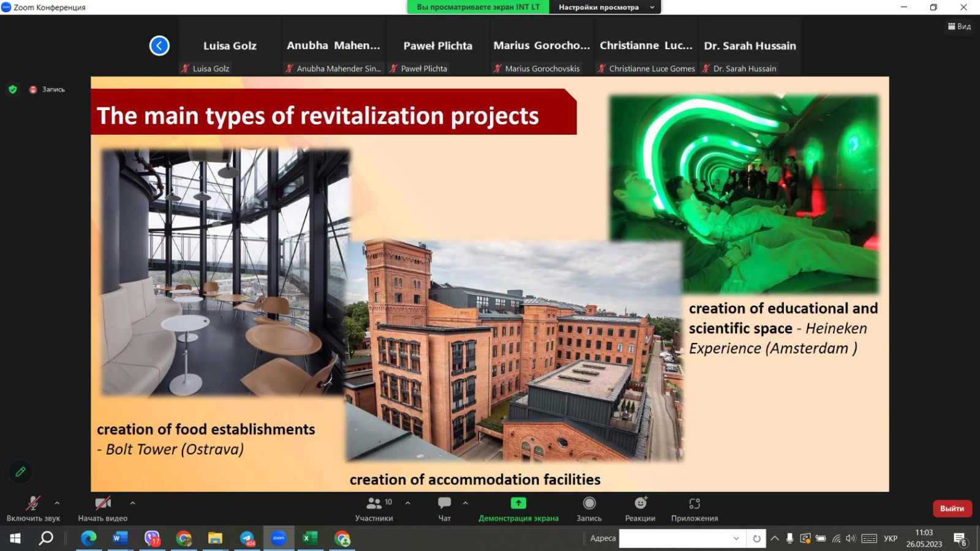Click the Запись record button in toolbar
The image size is (980, 551).
click(589, 509)
